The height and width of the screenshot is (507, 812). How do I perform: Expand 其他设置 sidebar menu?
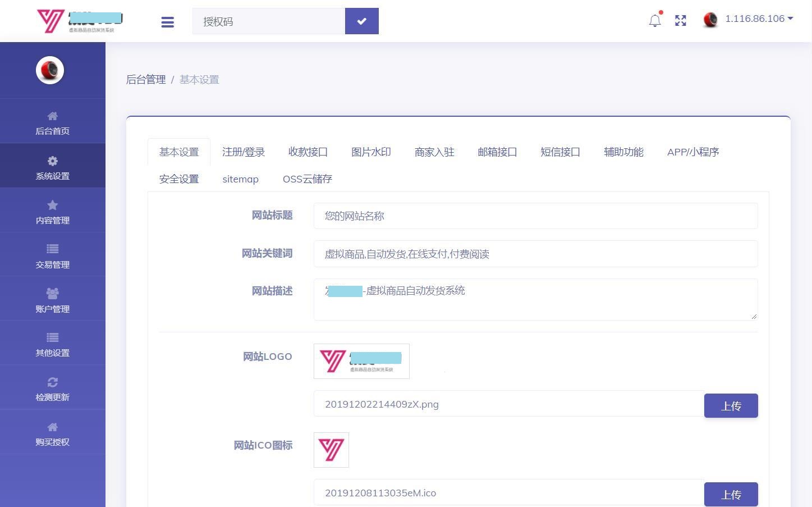[52, 344]
